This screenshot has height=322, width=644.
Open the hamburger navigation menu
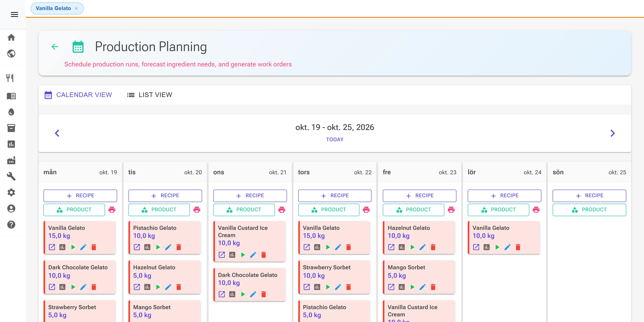tap(14, 14)
